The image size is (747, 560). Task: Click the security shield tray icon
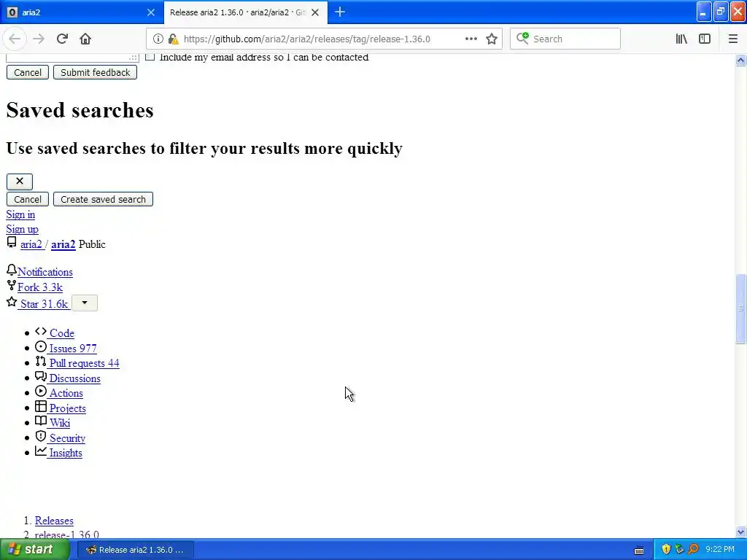[x=666, y=550]
